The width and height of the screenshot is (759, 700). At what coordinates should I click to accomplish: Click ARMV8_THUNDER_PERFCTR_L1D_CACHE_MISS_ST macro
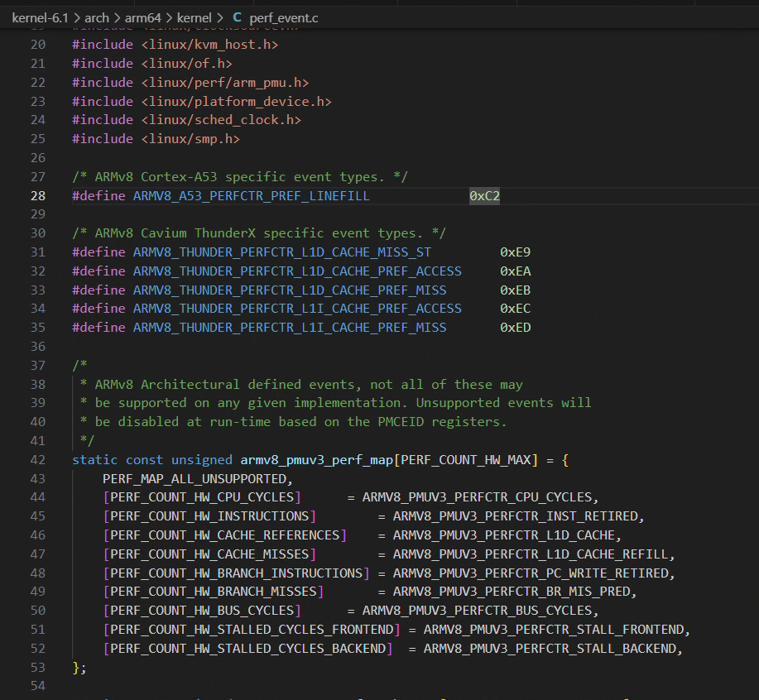281,252
